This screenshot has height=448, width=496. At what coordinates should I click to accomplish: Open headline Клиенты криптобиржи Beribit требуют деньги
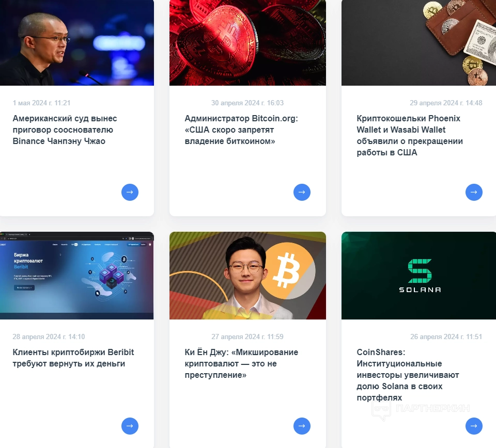tap(73, 358)
